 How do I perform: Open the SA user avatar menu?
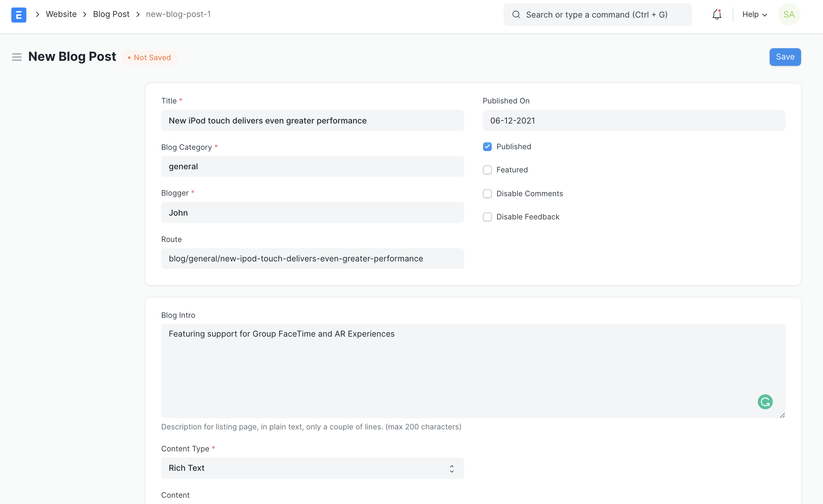pyautogui.click(x=788, y=15)
